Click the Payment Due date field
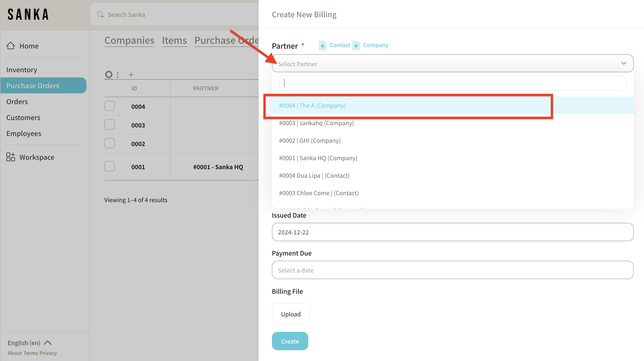 pos(452,270)
